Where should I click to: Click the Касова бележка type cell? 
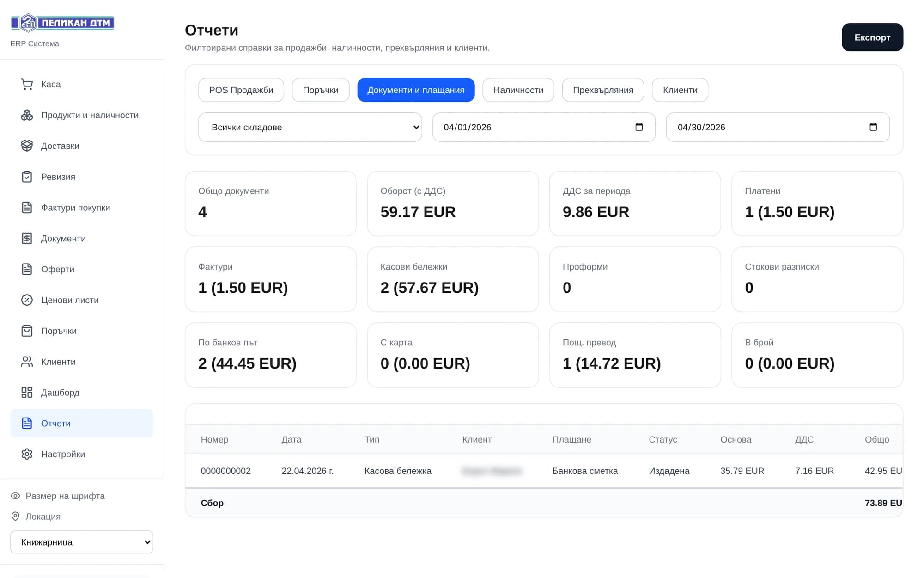[x=398, y=471]
